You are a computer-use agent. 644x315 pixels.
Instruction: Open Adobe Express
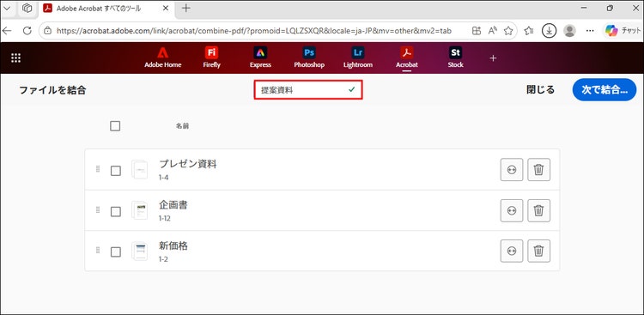(260, 58)
